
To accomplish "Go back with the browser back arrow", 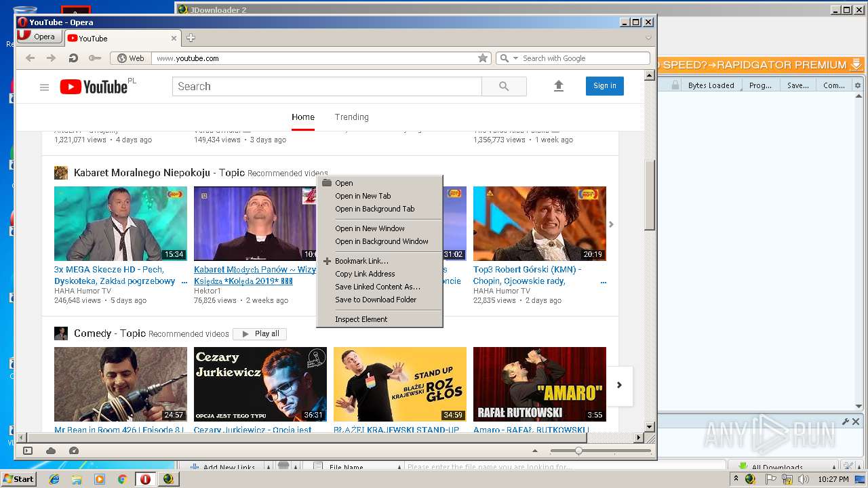I will pyautogui.click(x=30, y=58).
